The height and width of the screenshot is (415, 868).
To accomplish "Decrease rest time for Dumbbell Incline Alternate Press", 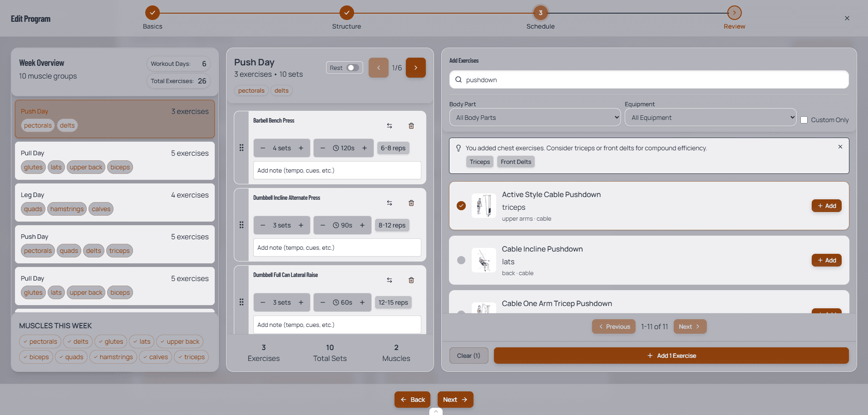I will 322,225.
